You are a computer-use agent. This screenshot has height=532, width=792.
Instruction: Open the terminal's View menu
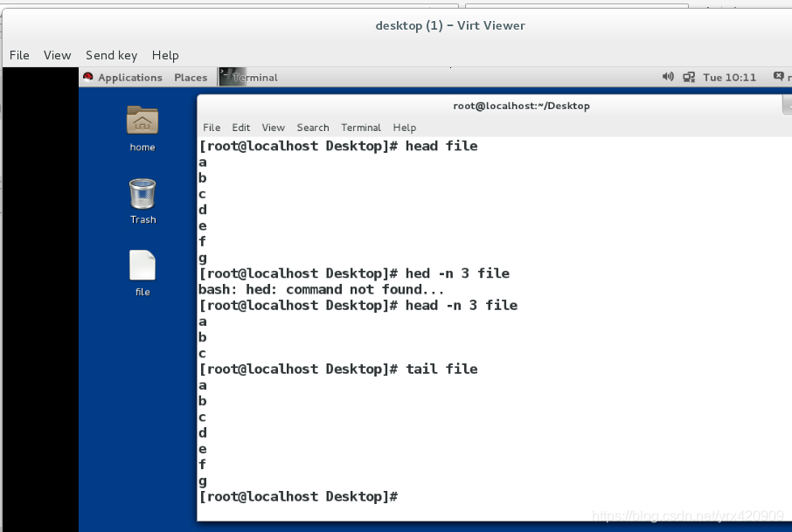point(274,128)
